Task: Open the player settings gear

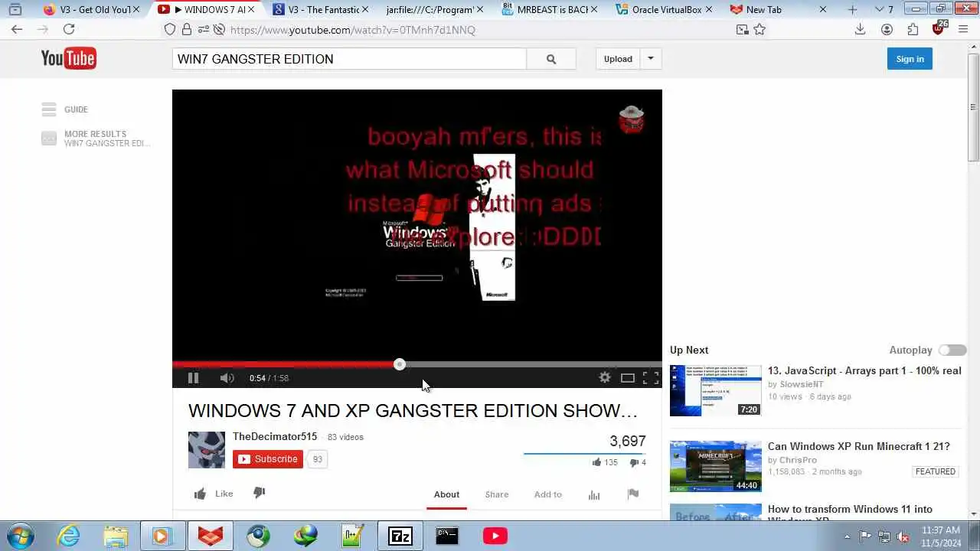Action: coord(605,377)
